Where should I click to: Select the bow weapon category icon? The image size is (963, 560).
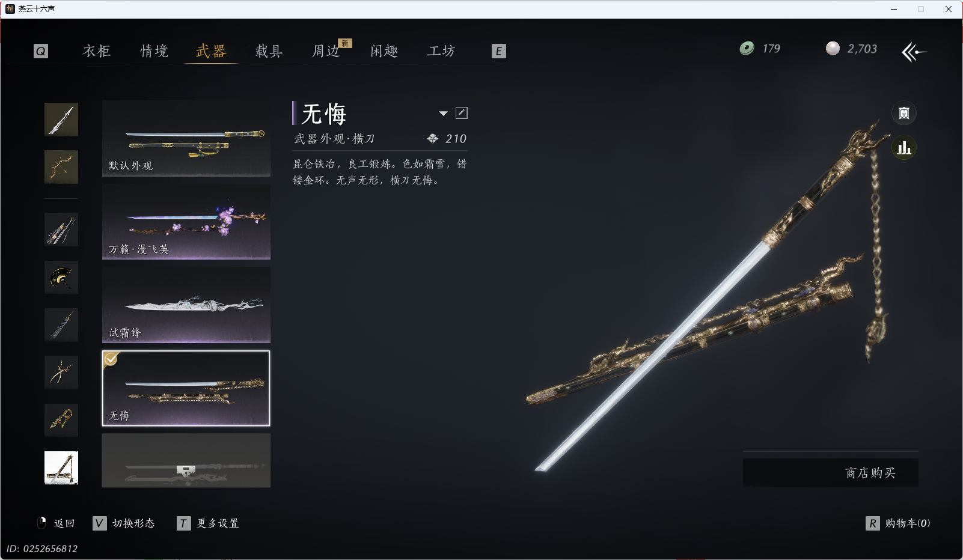61,166
